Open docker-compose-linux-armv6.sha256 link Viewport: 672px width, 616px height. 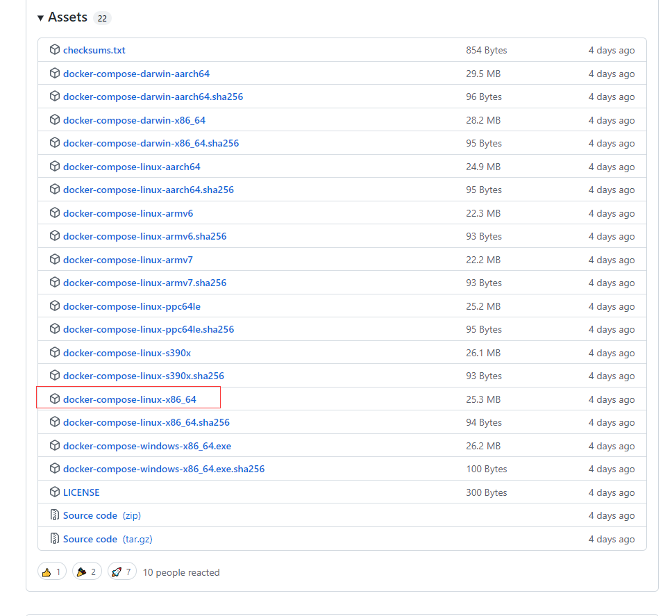point(145,236)
